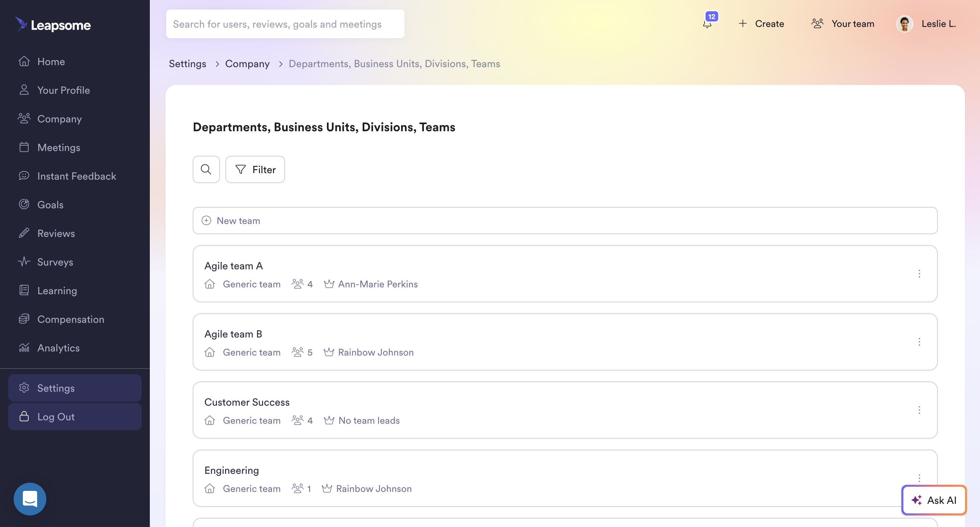Viewport: 980px width, 527px height.
Task: Open the Filter button
Action: [255, 169]
